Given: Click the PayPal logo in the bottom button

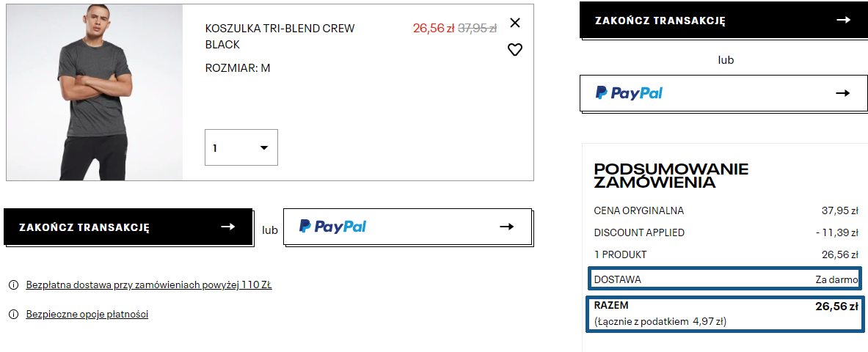Looking at the screenshot, I should pyautogui.click(x=332, y=227).
